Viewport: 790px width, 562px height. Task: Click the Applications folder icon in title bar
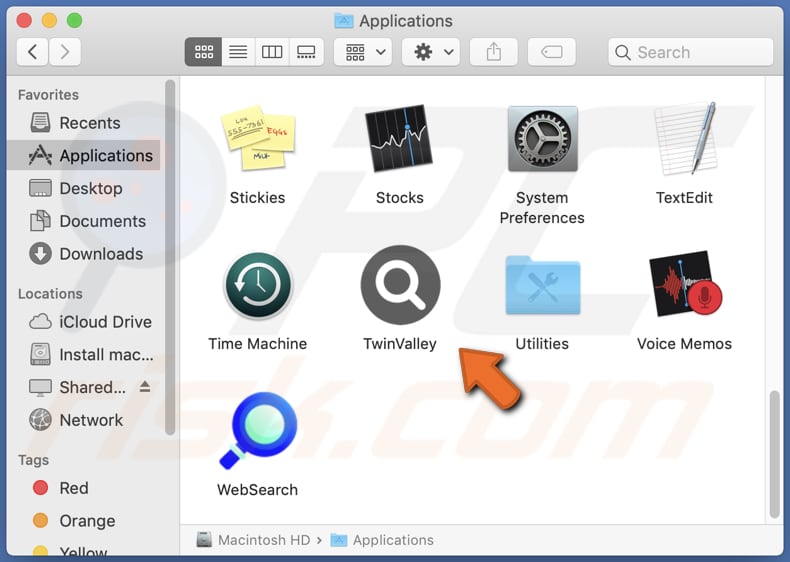point(344,21)
